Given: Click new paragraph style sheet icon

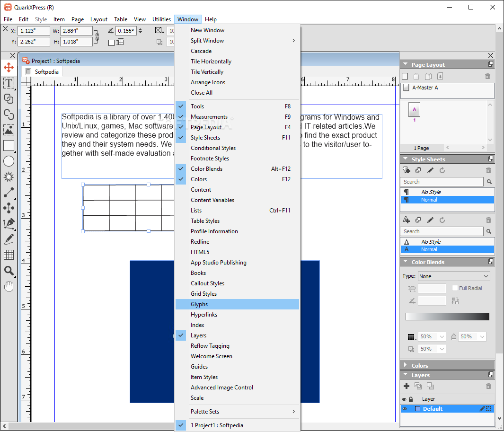Looking at the screenshot, I should tap(407, 170).
